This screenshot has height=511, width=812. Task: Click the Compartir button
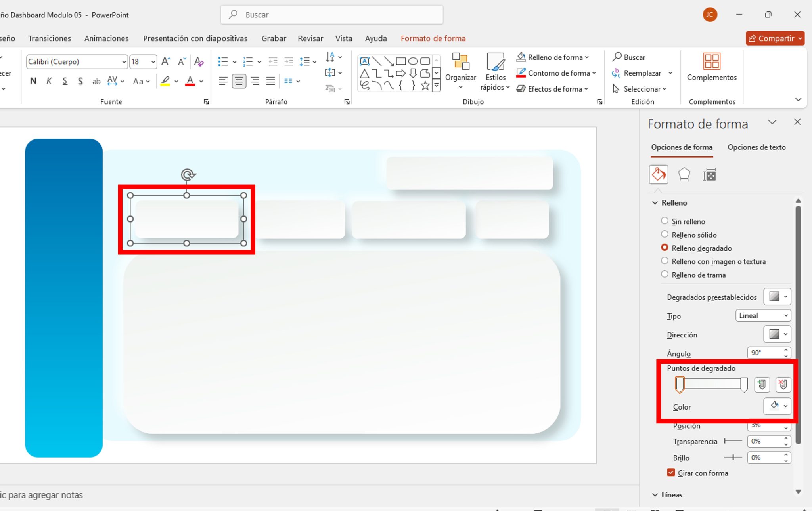click(774, 38)
